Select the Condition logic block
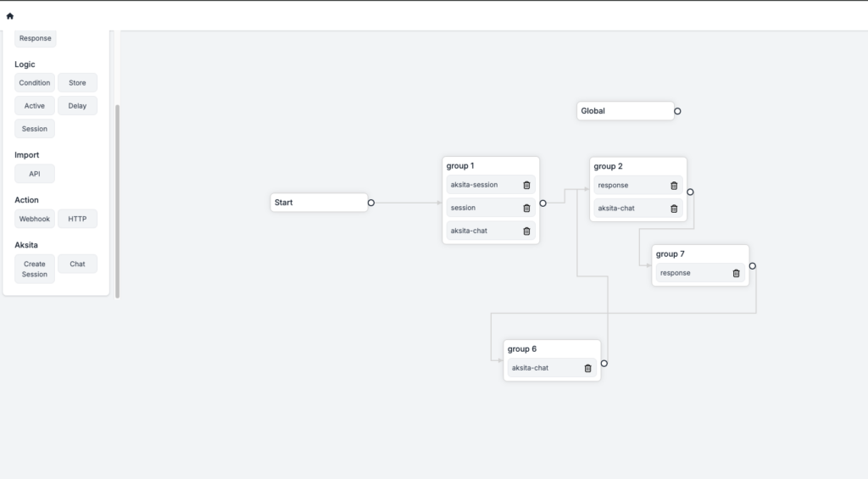Viewport: 868px width, 479px height. [35, 83]
